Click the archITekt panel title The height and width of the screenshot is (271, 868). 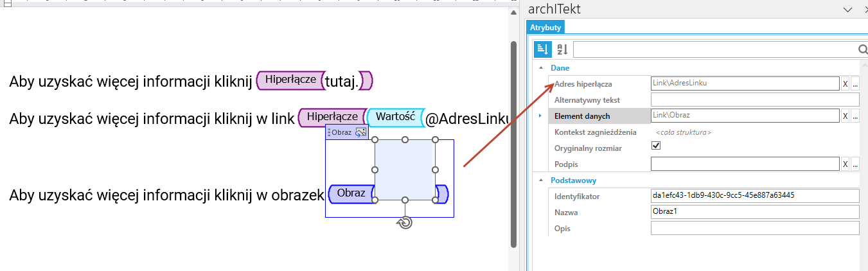(554, 10)
